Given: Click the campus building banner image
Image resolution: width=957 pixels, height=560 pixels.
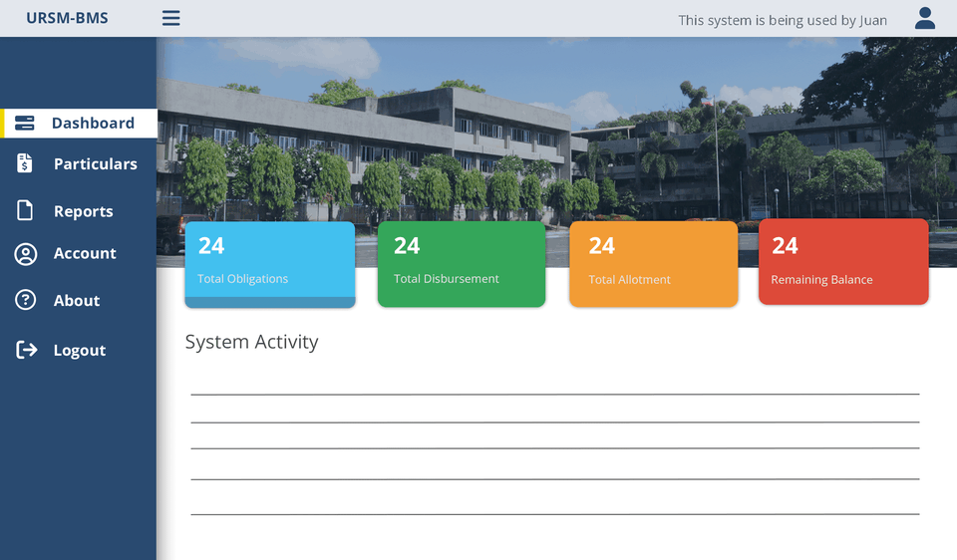Looking at the screenshot, I should click(x=556, y=130).
